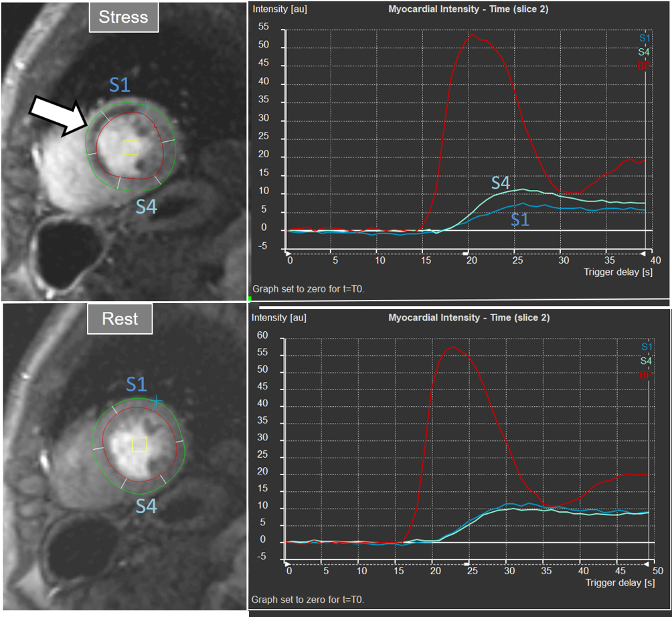The height and width of the screenshot is (617, 672).
Task: Click the start triangle marker on the Stress graph
Action: [288, 254]
